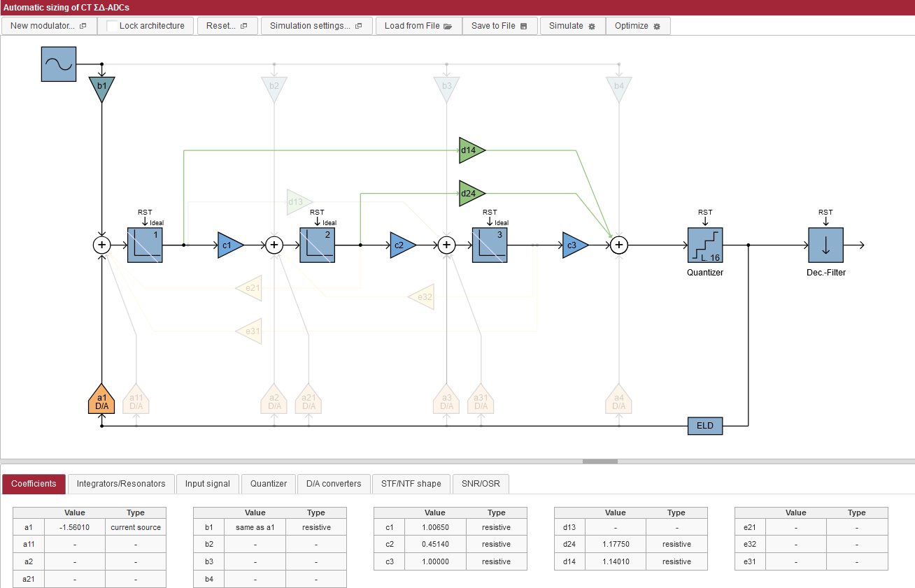Image resolution: width=915 pixels, height=588 pixels.
Task: Click the c3 value 1.00000
Action: (435, 562)
